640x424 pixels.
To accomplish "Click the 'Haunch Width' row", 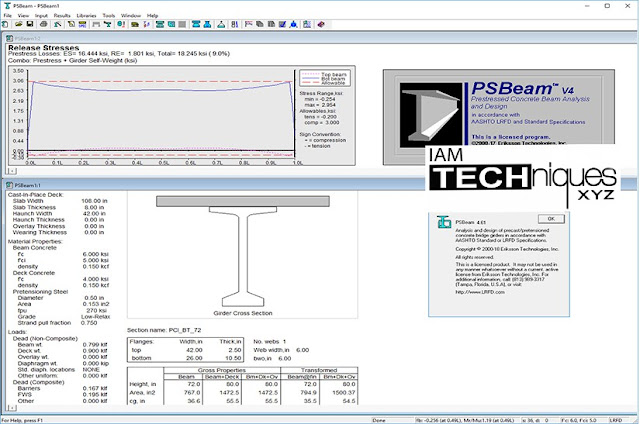I will point(60,213).
